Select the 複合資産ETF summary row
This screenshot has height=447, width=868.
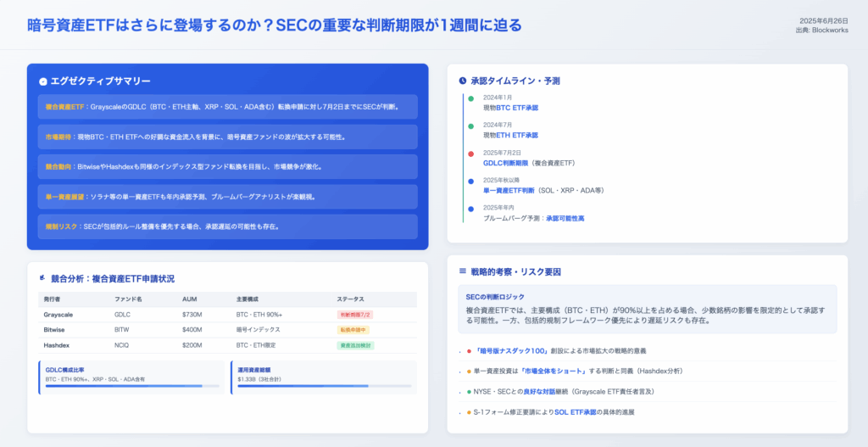227,106
